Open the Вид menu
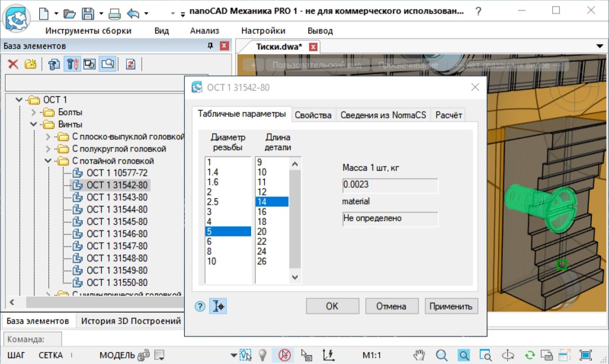Image resolution: width=609 pixels, height=364 pixels. (x=161, y=30)
